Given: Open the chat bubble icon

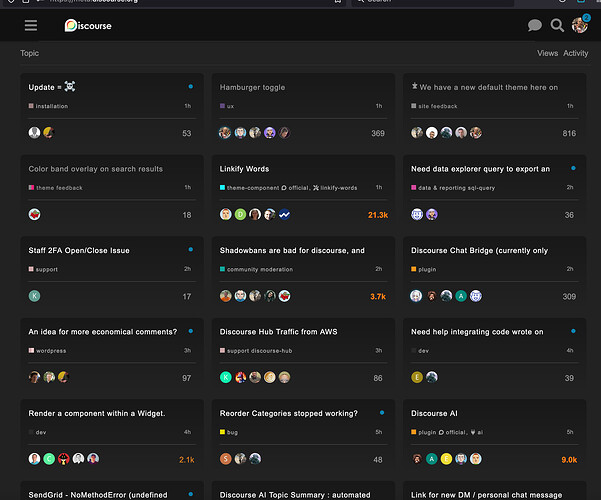Looking at the screenshot, I should (x=535, y=26).
